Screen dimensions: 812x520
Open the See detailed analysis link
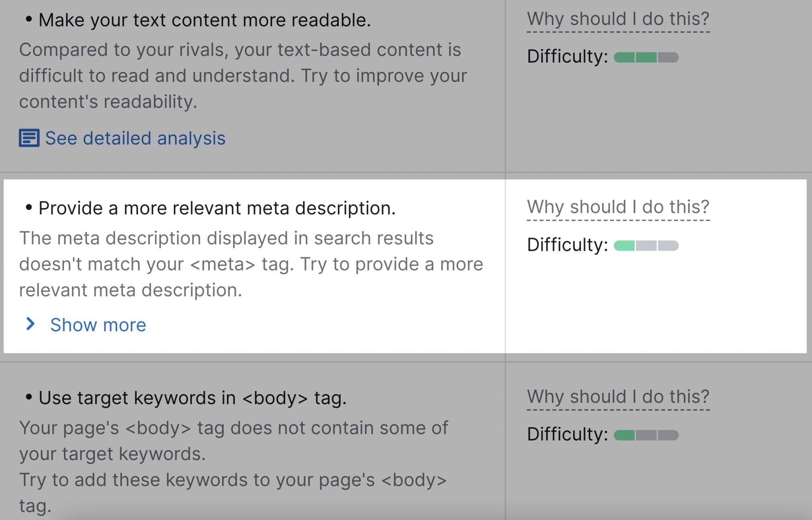coord(135,138)
